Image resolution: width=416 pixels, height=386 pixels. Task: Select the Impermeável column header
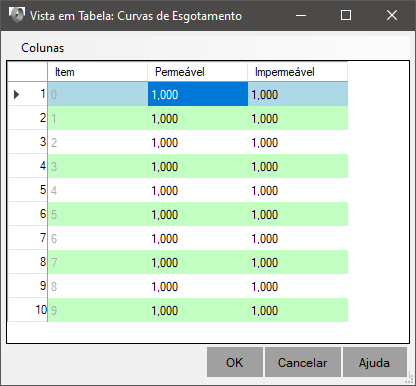pyautogui.click(x=298, y=72)
